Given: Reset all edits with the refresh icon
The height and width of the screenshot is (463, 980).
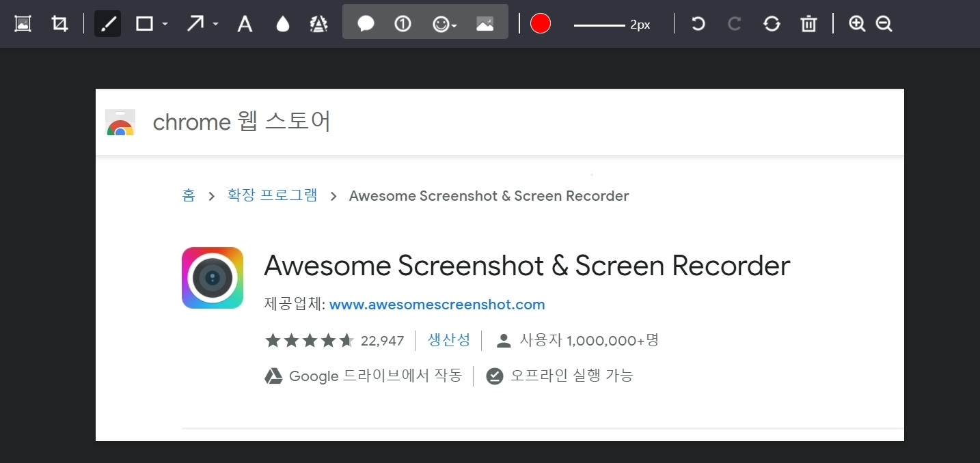Looking at the screenshot, I should click(772, 25).
